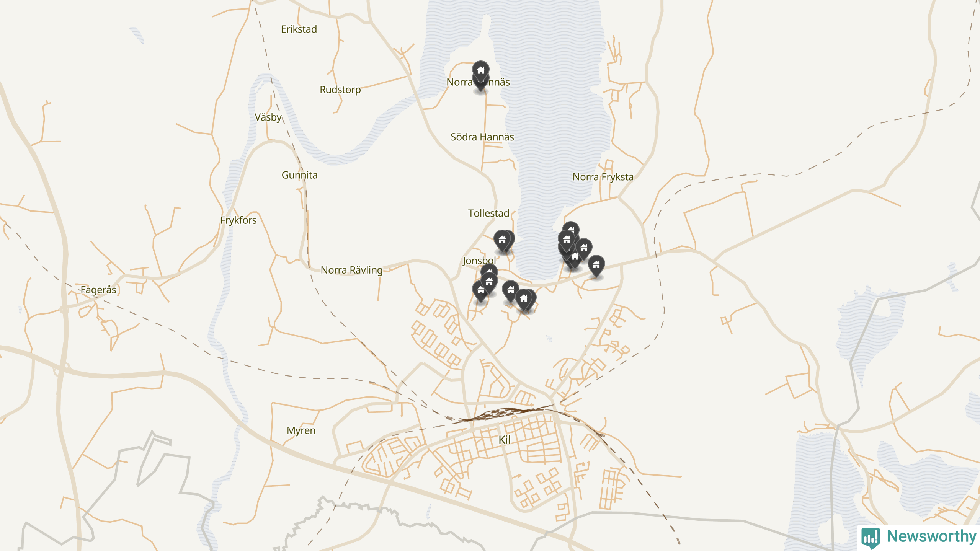Click the Södra Hannäs place label

(482, 137)
